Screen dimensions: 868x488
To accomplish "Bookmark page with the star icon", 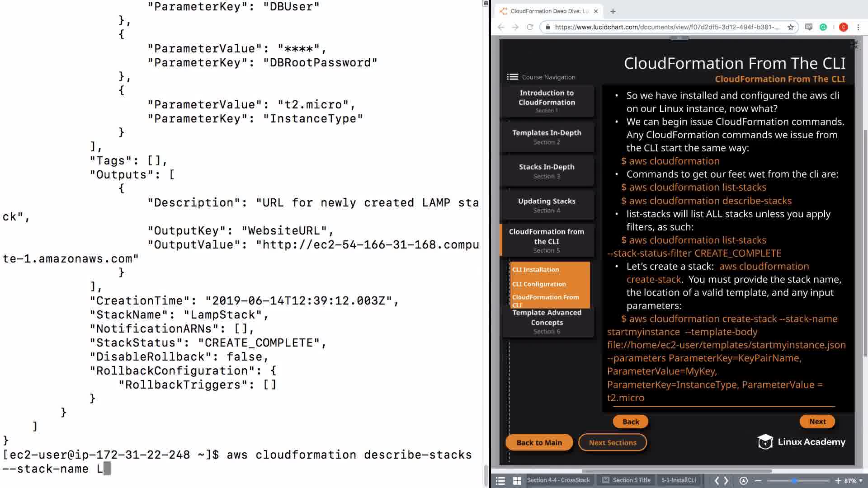I will tap(791, 27).
